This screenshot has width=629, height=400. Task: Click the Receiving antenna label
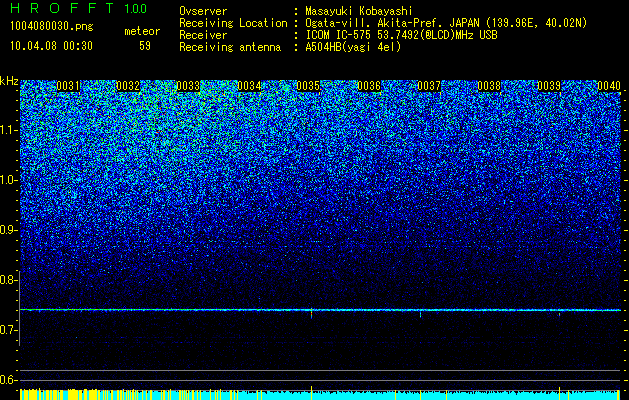click(x=230, y=47)
